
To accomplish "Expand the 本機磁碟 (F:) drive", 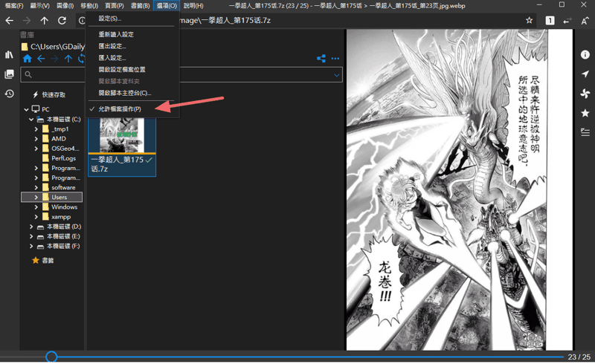I will [x=31, y=246].
